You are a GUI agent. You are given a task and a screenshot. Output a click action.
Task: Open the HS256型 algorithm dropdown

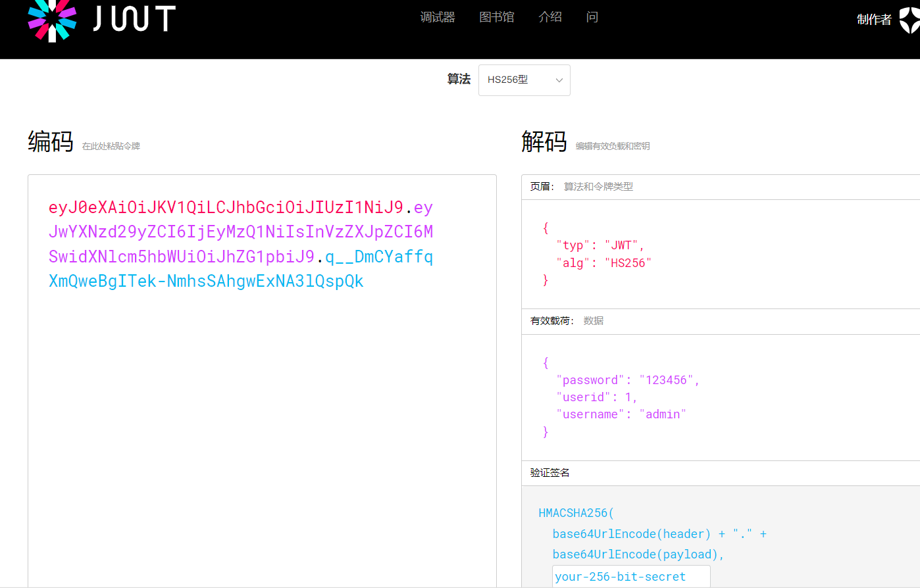pos(524,80)
